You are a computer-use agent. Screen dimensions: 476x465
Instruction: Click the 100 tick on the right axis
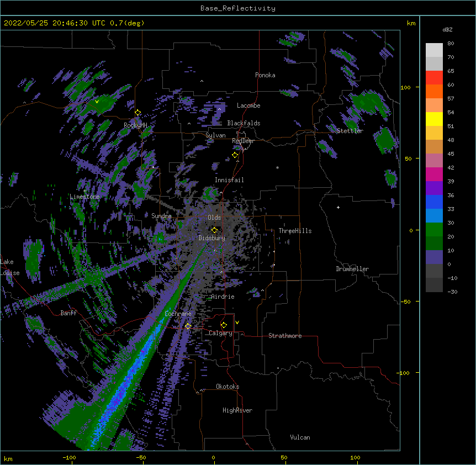pos(405,87)
